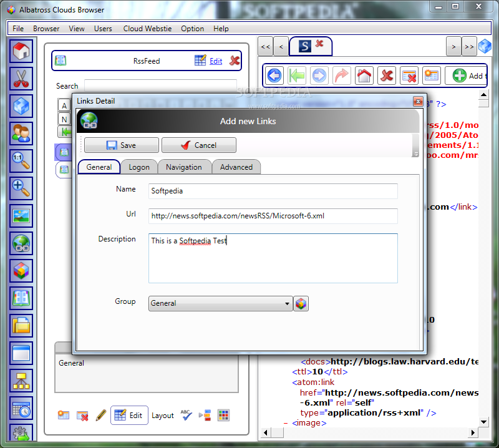Click the blue Back arrow in browser toolbar
Image resolution: width=499 pixels, height=448 pixels.
[274, 75]
